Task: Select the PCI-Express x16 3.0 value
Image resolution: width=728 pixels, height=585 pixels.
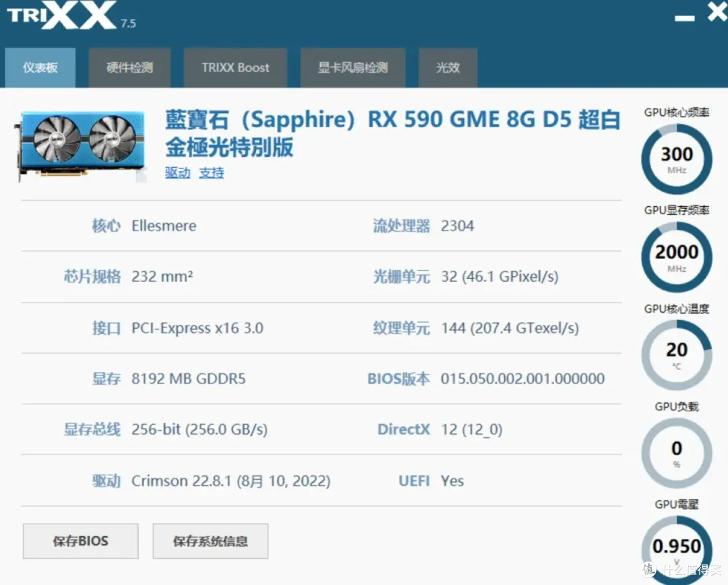Action: [198, 328]
